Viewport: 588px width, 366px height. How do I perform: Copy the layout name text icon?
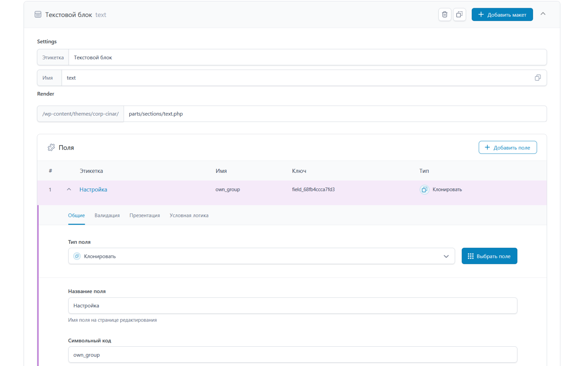537,78
